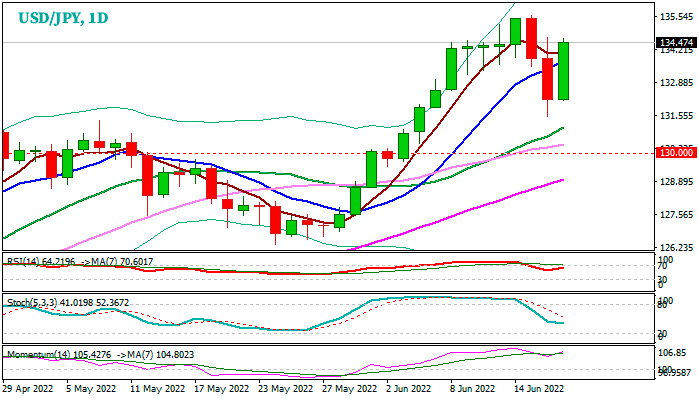Click the 2 Jun 2022 date label

tap(409, 389)
